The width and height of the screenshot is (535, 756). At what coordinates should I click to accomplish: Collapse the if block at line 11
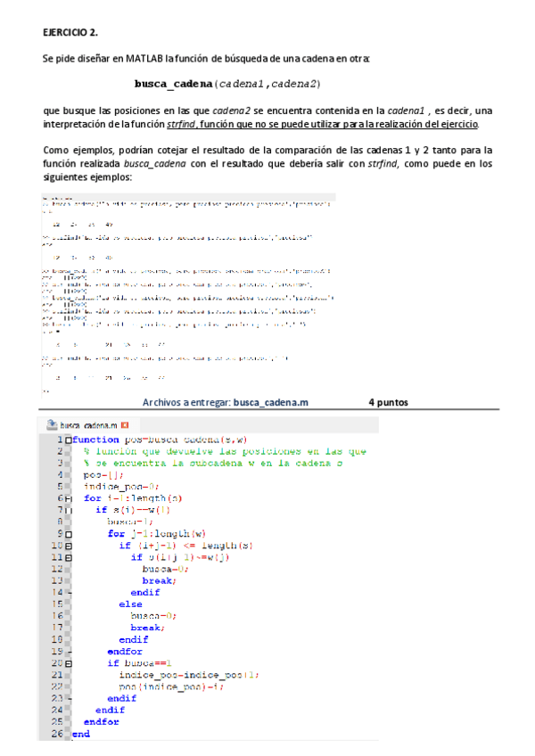click(x=68, y=557)
